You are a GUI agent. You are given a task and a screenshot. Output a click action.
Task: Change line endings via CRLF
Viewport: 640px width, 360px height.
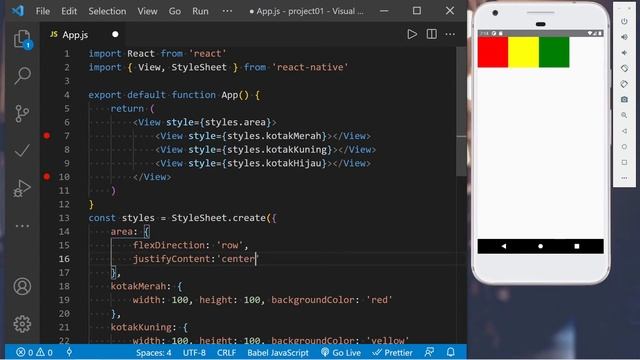tap(227, 352)
